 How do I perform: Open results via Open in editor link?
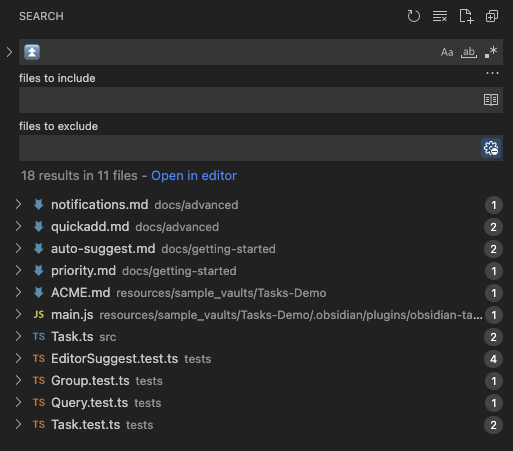pos(194,176)
